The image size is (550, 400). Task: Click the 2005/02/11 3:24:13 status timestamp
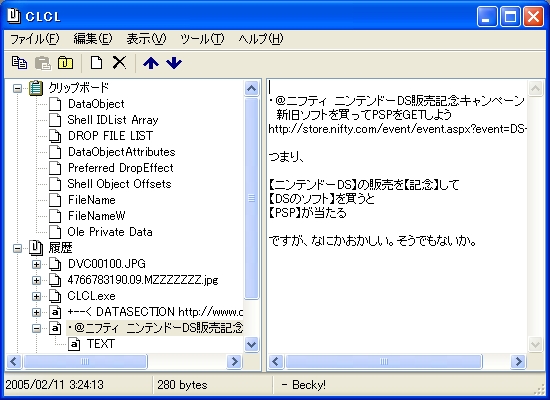click(55, 385)
